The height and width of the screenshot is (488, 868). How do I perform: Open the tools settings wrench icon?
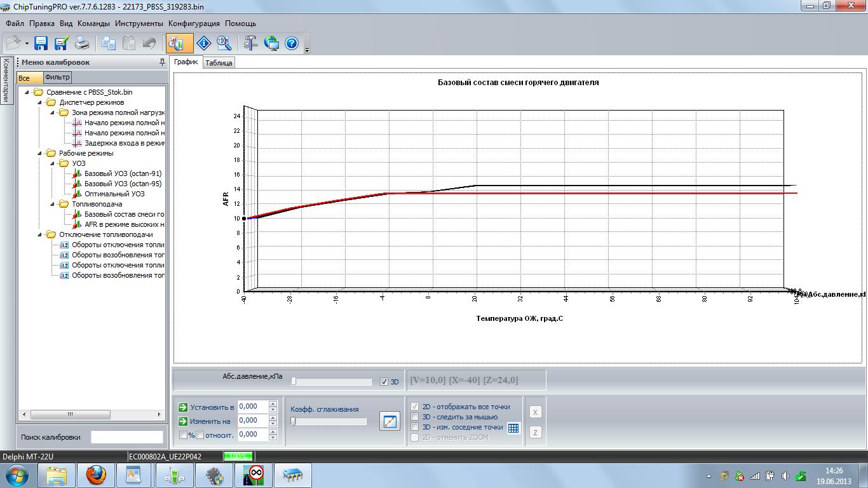pos(251,43)
